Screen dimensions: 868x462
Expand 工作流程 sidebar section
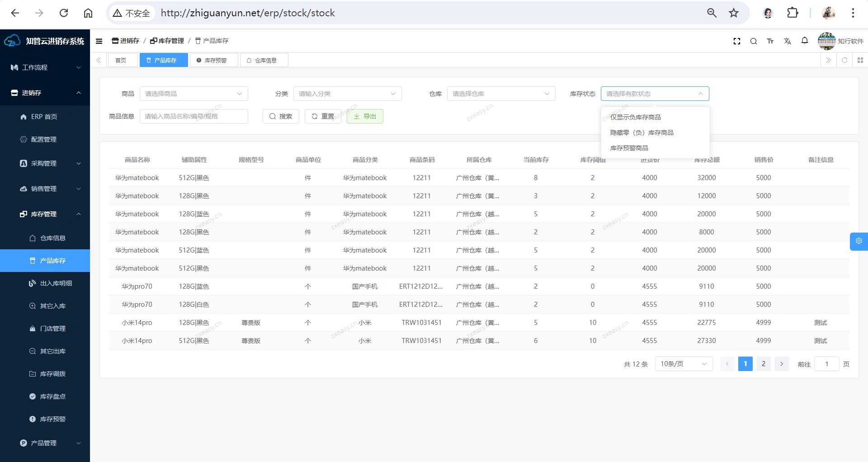point(45,67)
